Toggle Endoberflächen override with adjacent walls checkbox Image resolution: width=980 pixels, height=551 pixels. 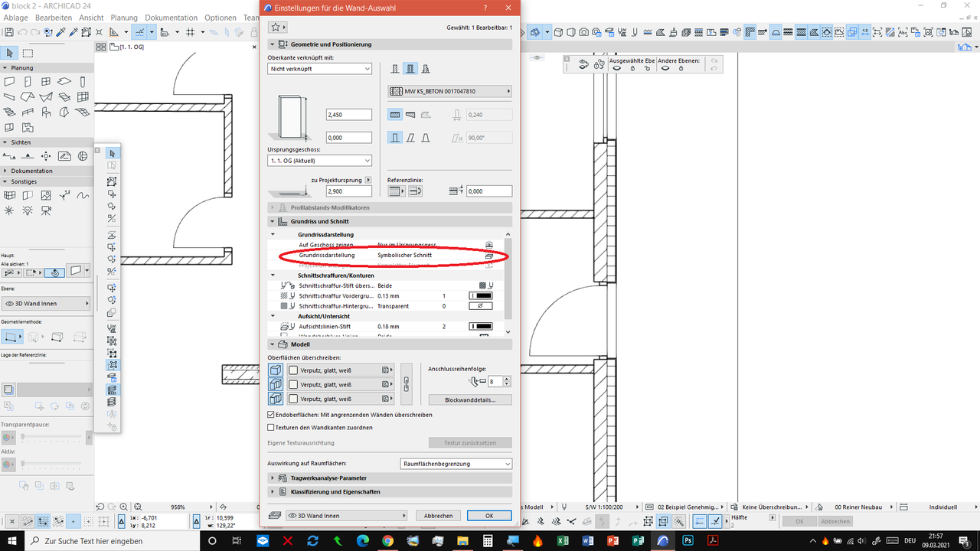pyautogui.click(x=271, y=415)
